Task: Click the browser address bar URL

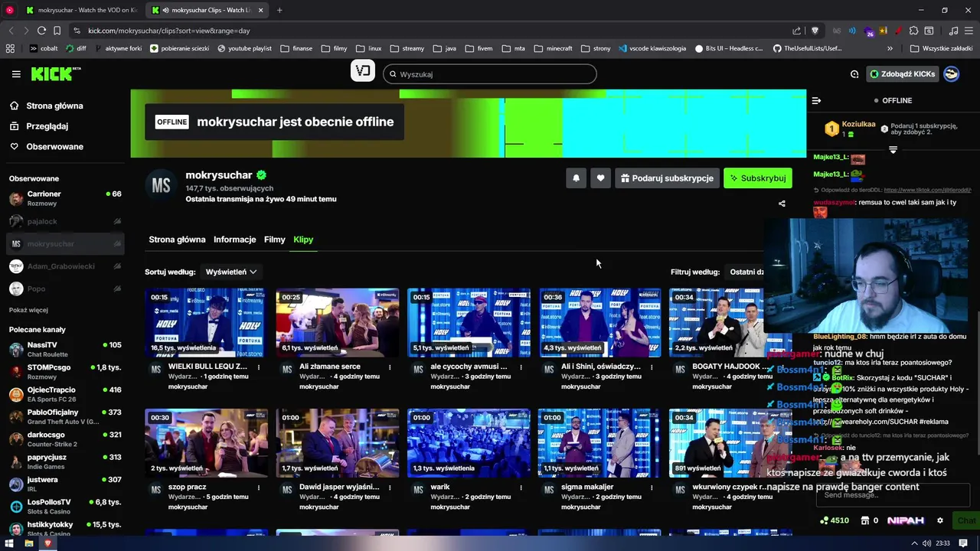Action: 168,31
